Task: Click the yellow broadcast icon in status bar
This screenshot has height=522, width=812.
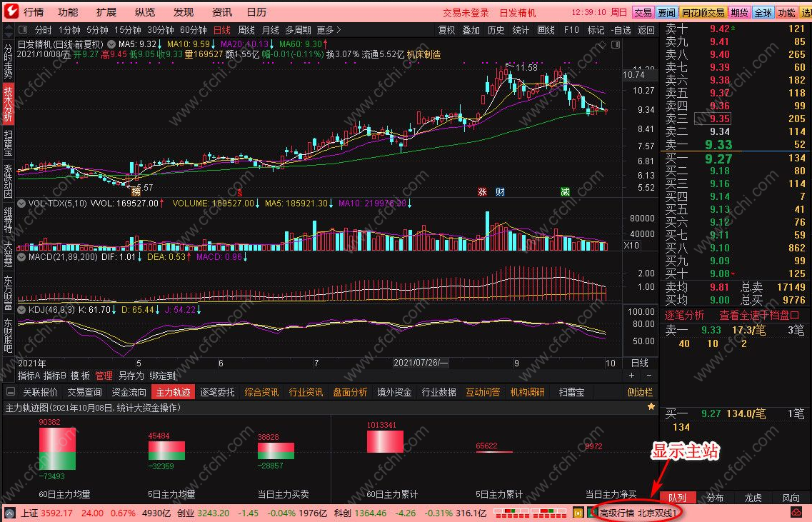Action: (578, 513)
